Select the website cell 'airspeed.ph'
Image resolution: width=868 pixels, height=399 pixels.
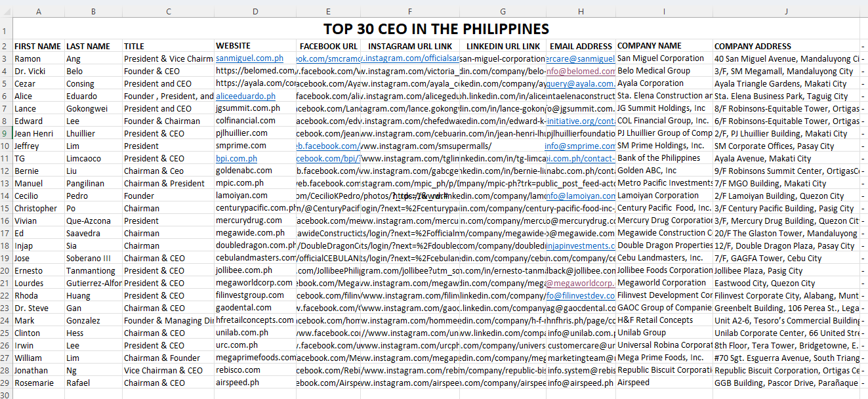pos(255,383)
